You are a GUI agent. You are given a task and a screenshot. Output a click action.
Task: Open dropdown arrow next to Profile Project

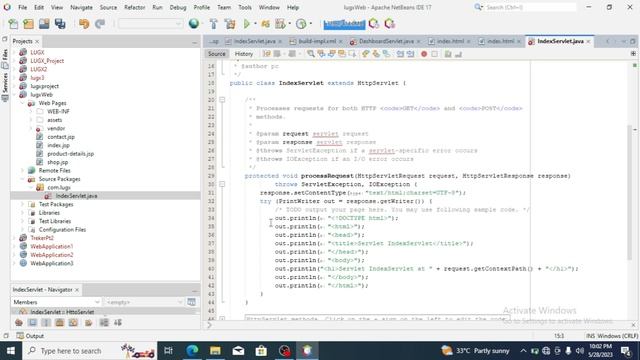(311, 24)
